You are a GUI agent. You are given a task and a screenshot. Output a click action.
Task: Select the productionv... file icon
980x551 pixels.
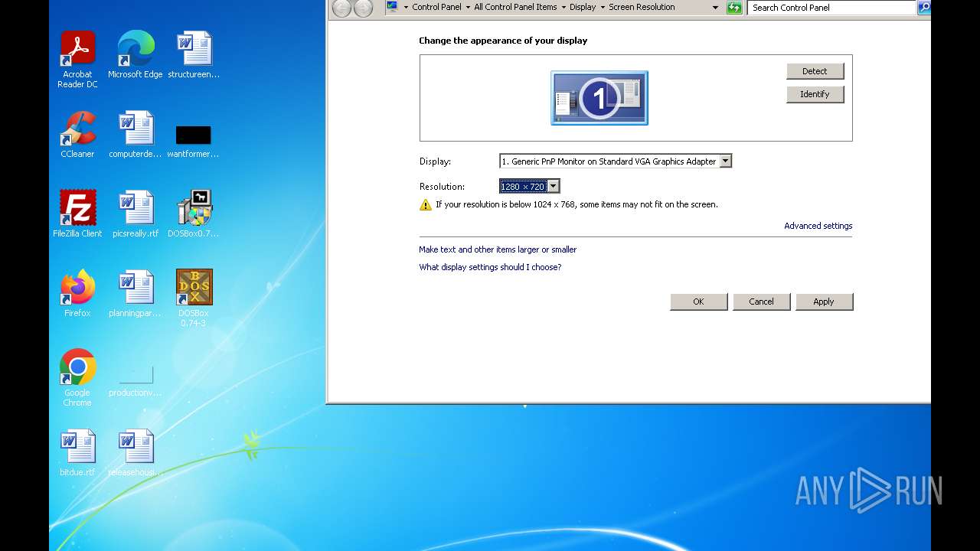click(136, 380)
